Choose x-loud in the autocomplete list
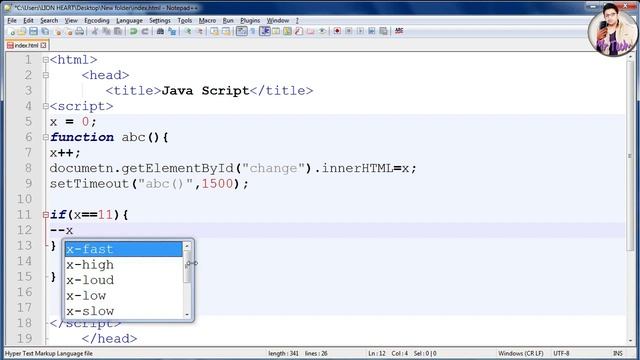 point(124,280)
